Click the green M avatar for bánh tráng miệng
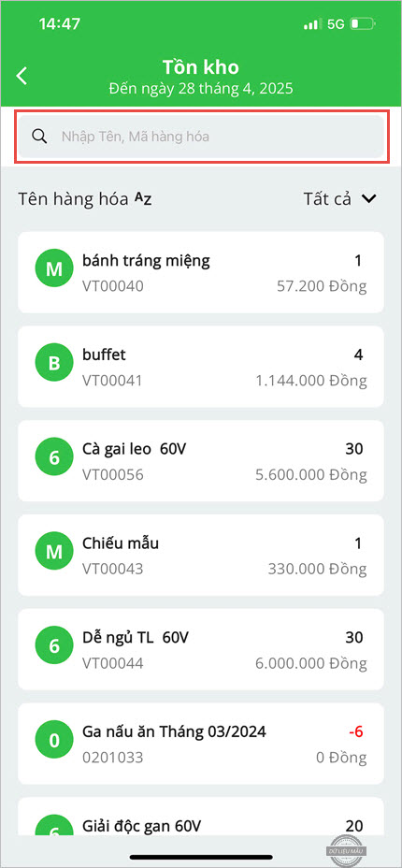402x868 pixels. click(53, 269)
